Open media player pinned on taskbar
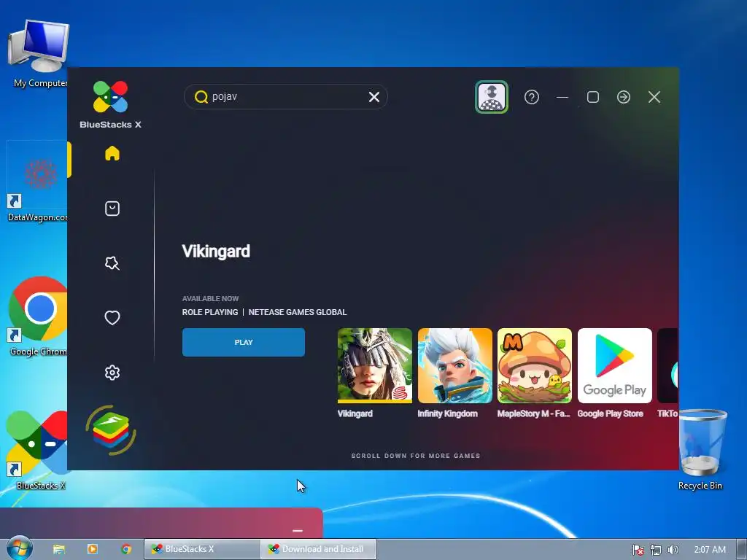This screenshot has width=747, height=560. coord(93,549)
